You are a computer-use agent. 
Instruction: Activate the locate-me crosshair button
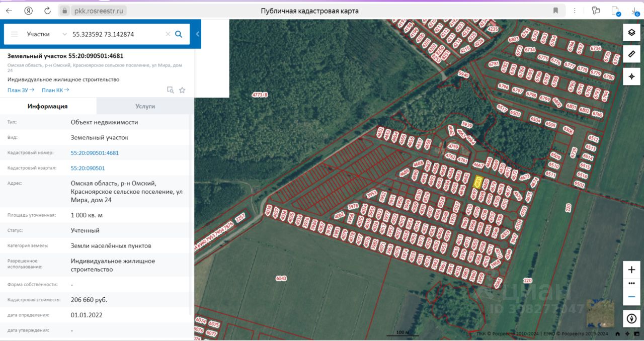point(631,76)
